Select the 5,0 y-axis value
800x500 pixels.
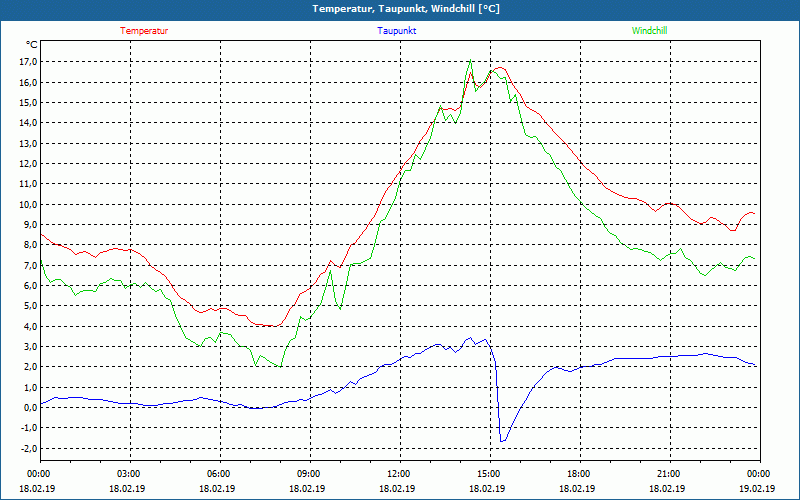click(x=30, y=306)
